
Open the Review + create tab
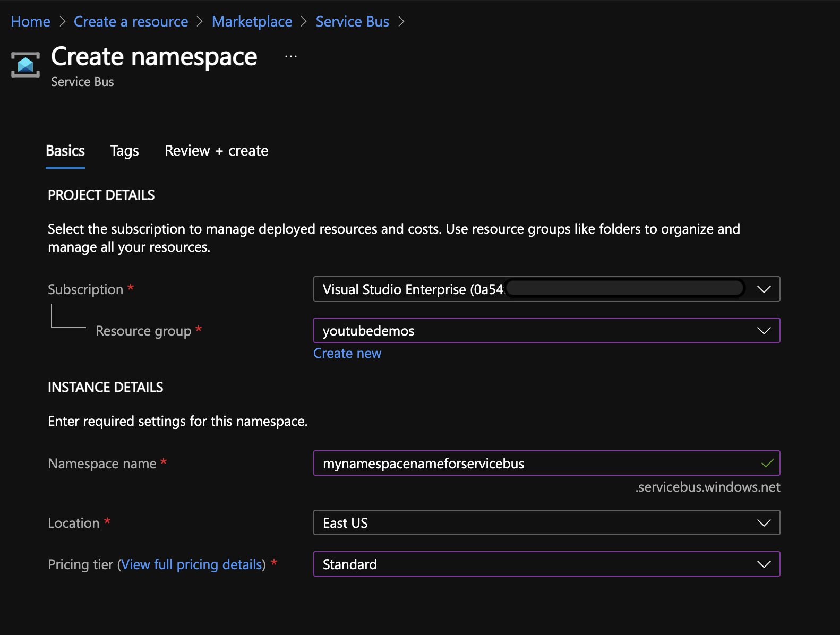pyautogui.click(x=216, y=151)
